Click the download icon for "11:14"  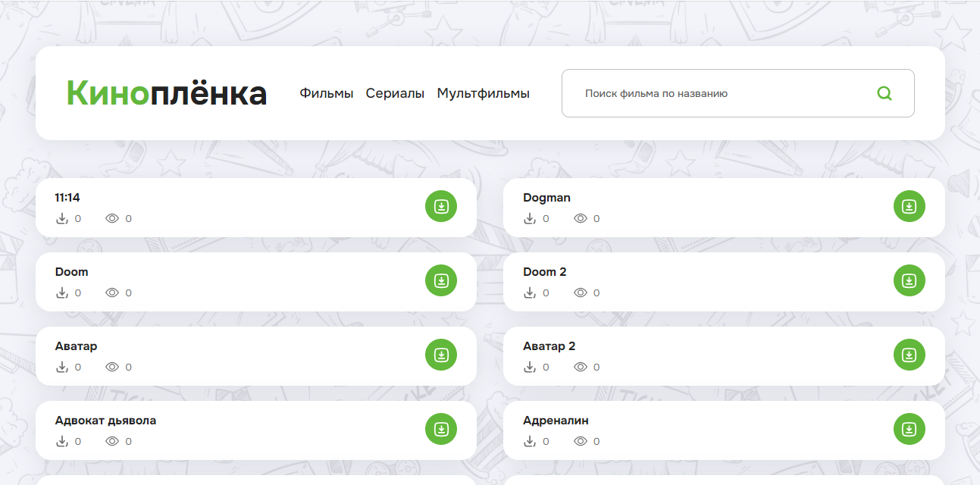point(441,206)
